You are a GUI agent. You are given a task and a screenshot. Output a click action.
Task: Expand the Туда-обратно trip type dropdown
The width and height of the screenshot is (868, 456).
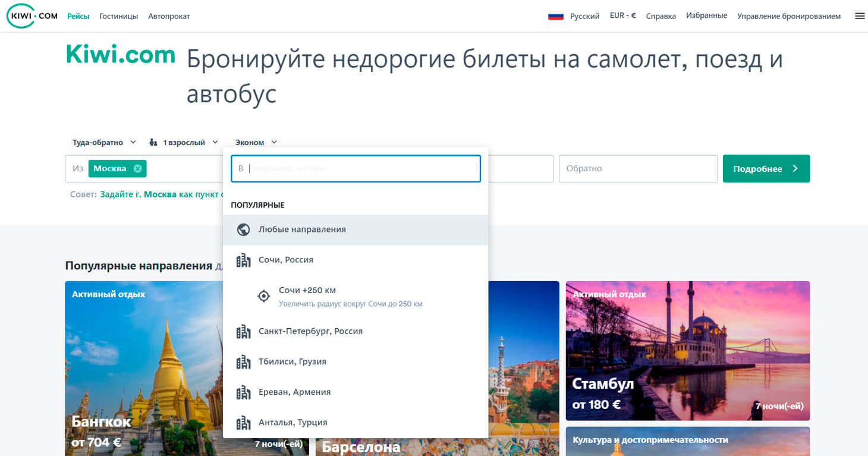pos(105,142)
